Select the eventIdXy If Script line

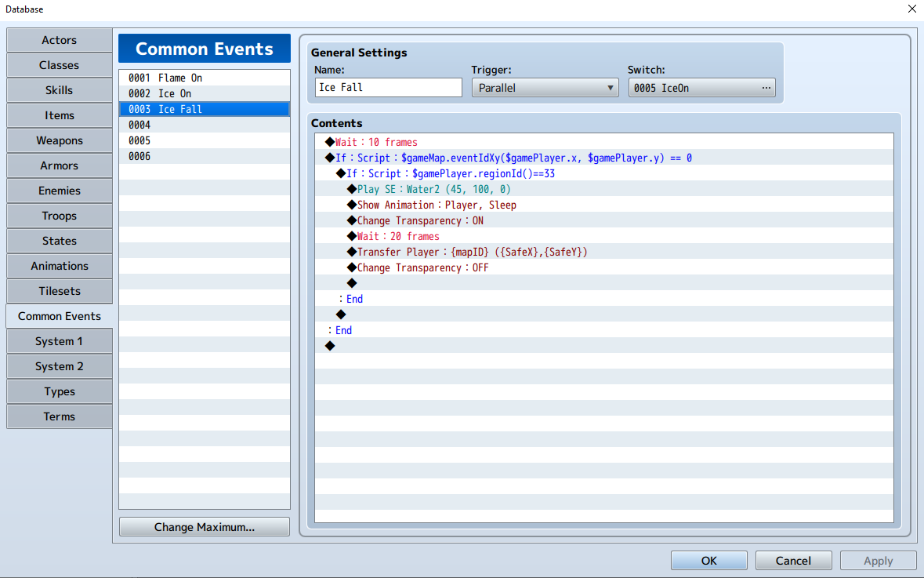tap(604, 158)
